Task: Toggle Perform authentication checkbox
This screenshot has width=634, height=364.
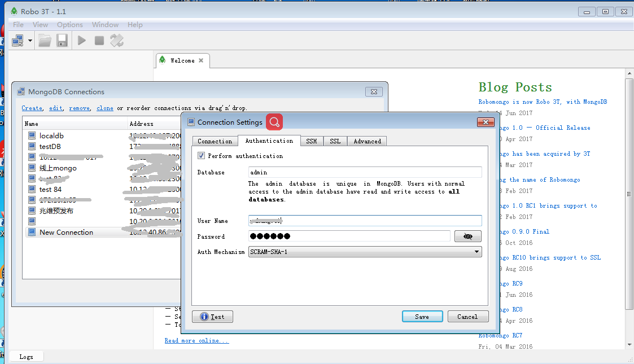Action: click(201, 156)
